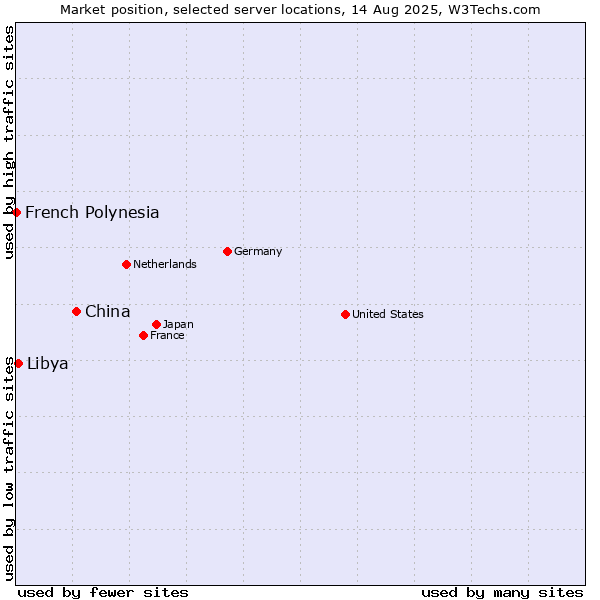This screenshot has width=600, height=600.
Task: Click the 'used by high traffic sites' axis label
Action: tap(9, 142)
